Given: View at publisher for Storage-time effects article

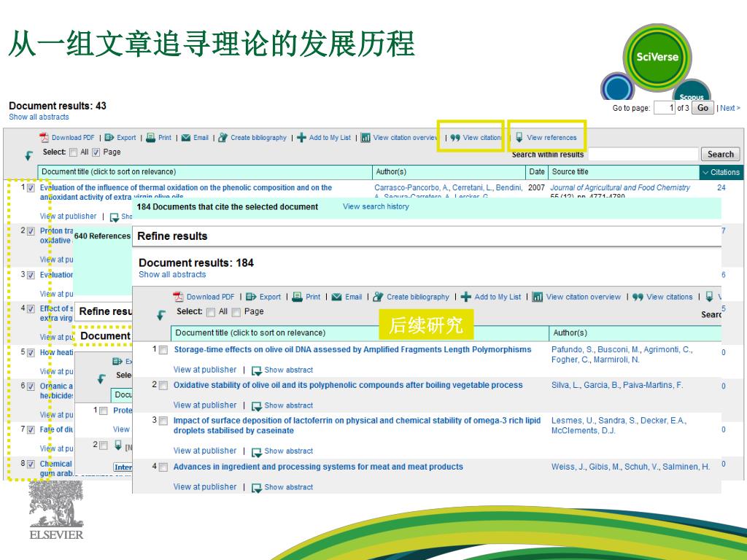Looking at the screenshot, I should pyautogui.click(x=205, y=370).
